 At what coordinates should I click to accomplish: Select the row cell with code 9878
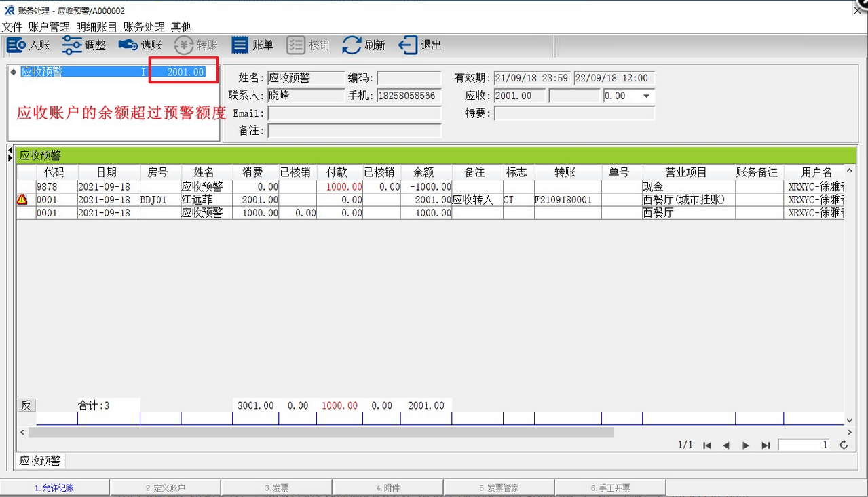click(57, 186)
